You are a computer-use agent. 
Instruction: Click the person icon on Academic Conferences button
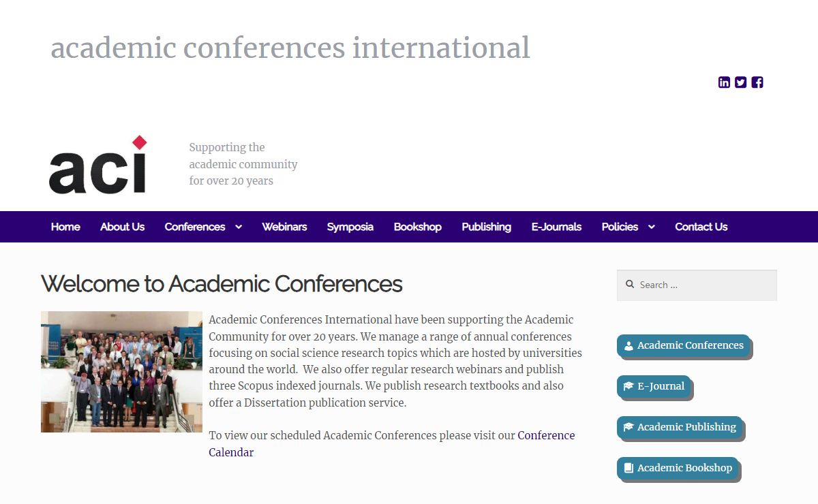[628, 346]
